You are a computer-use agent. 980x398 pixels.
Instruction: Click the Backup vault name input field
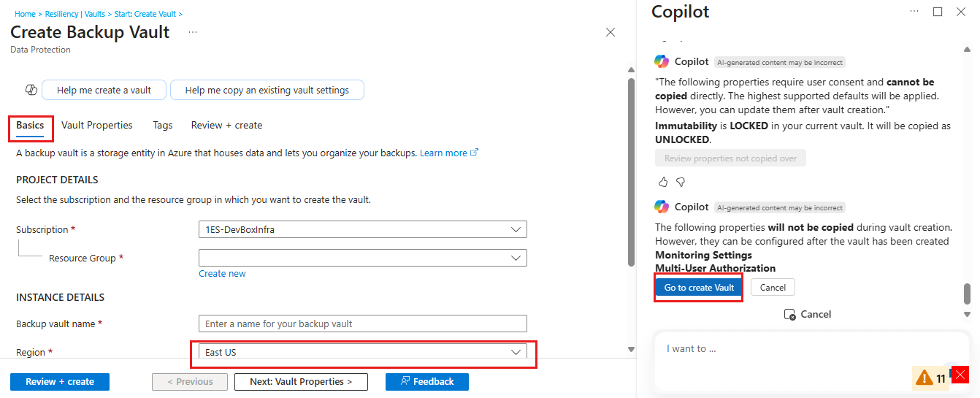pos(363,324)
